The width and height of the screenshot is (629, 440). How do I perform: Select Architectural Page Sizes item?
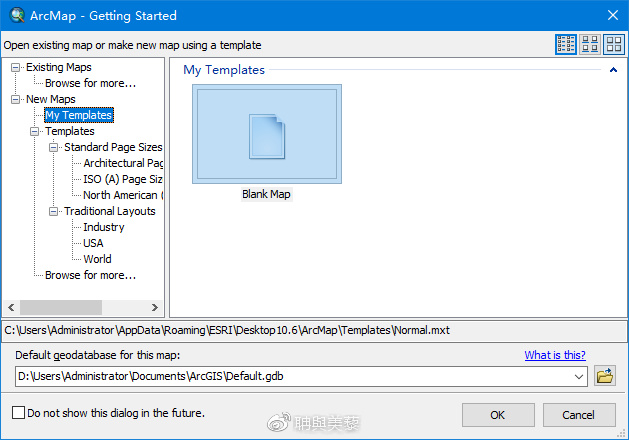(x=123, y=163)
